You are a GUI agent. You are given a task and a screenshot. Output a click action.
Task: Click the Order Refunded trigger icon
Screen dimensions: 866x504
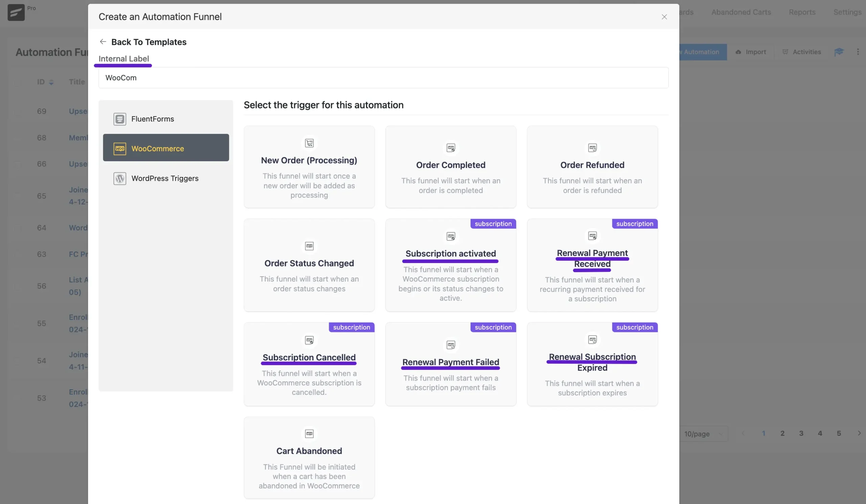[592, 148]
